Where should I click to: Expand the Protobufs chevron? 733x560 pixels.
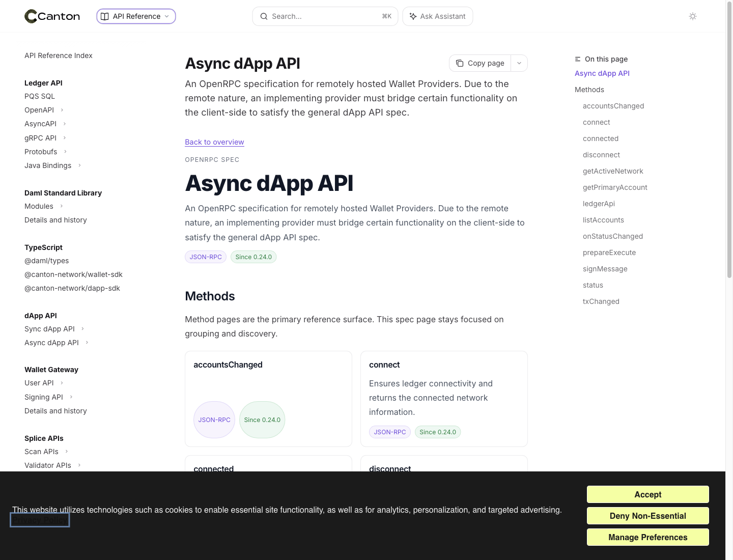click(65, 152)
